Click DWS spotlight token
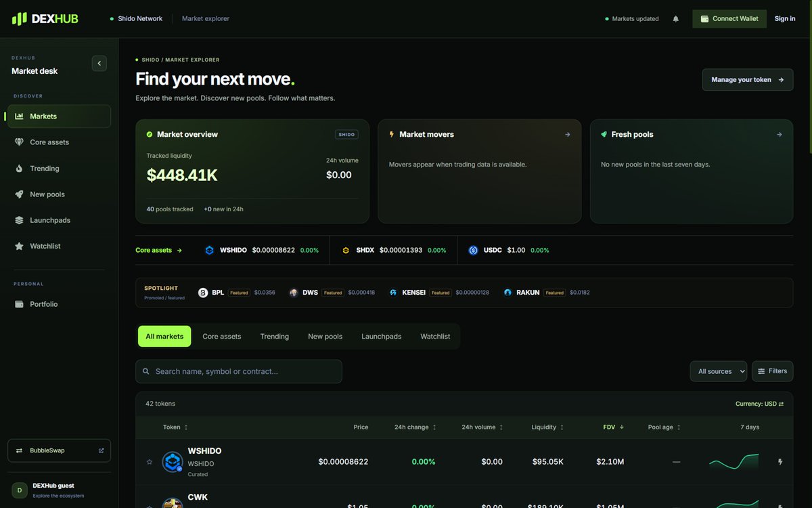 [332, 293]
